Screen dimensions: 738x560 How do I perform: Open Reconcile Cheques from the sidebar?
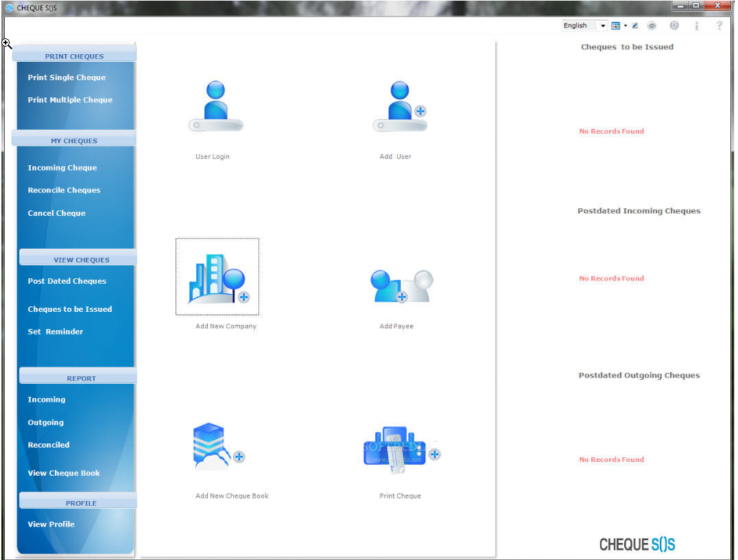64,190
